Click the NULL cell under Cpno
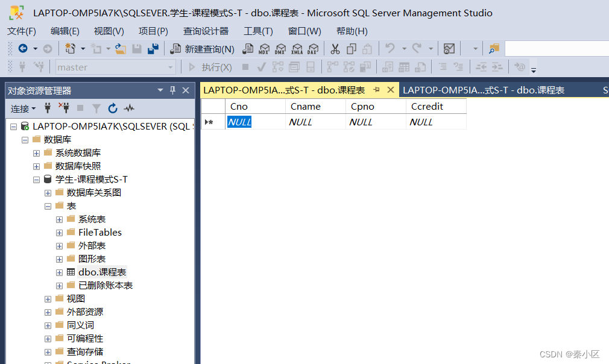Screen dimensions: 609x364 376,122
